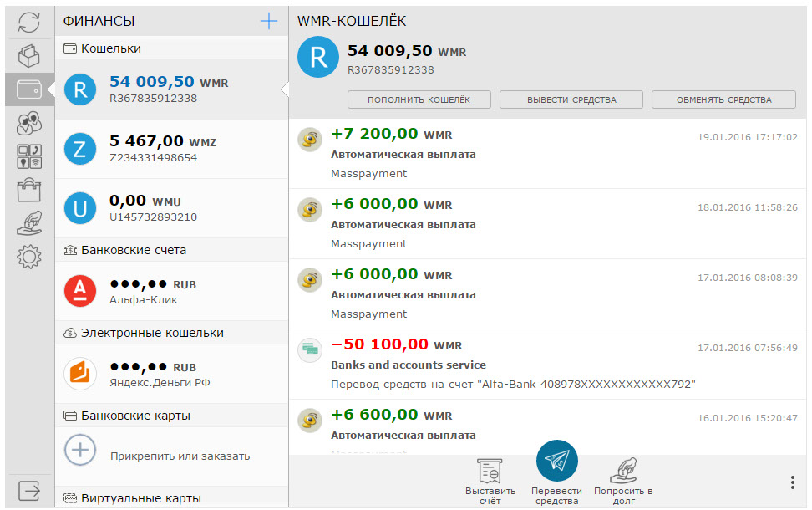Click Попросить в долг icon
Viewport: 812px width, 510px height.
(623, 471)
